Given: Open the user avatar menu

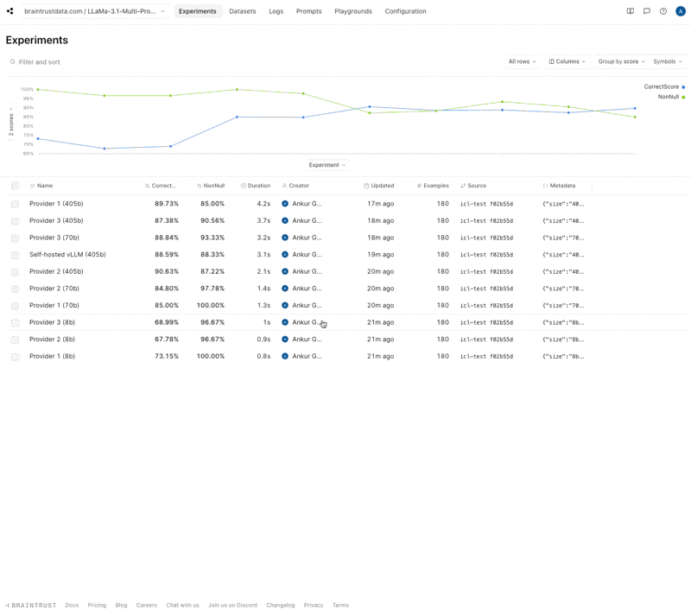Looking at the screenshot, I should click(681, 11).
